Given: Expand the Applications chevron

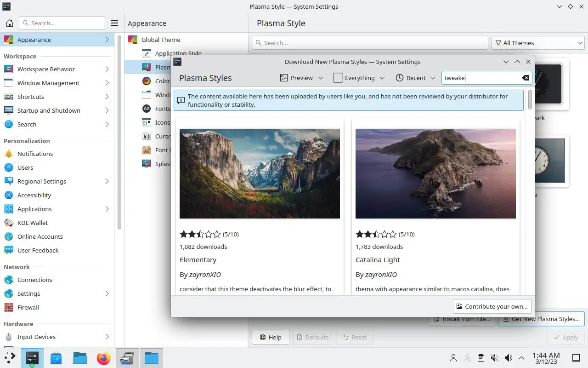Looking at the screenshot, I should pyautogui.click(x=107, y=209).
